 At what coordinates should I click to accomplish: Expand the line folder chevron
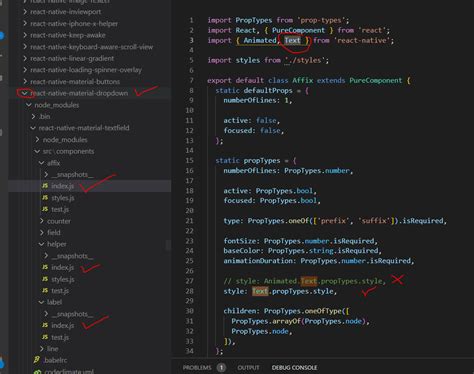click(x=42, y=349)
